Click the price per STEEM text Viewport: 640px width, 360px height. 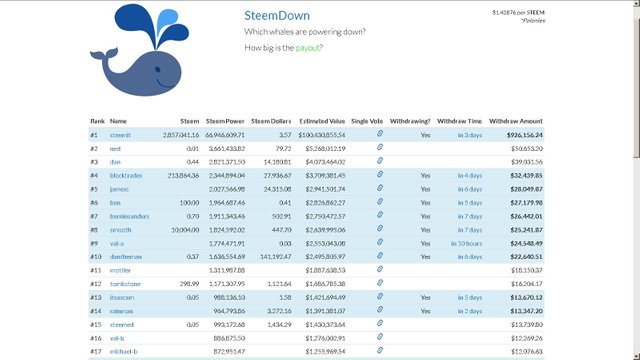518,13
